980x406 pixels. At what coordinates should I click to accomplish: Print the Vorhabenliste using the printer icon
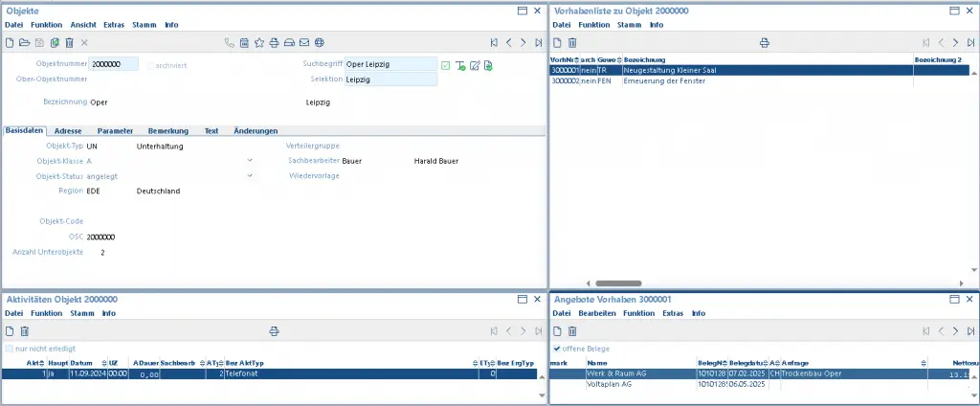(x=764, y=43)
